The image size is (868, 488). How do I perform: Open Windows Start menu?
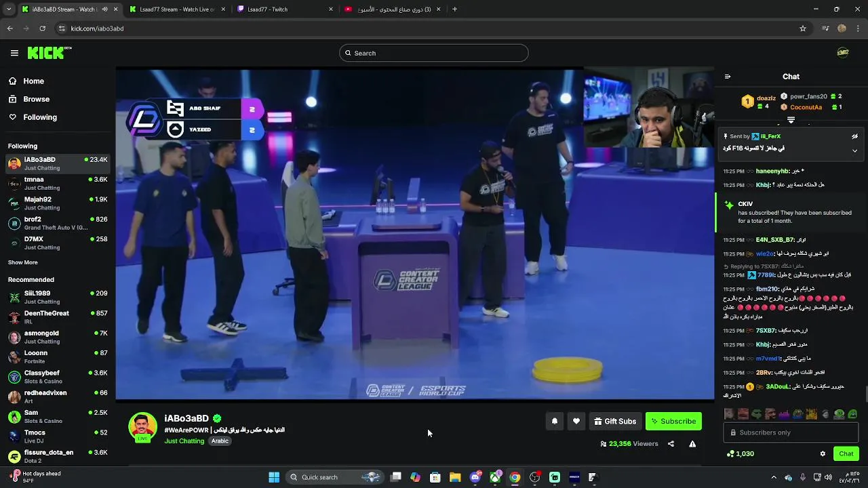click(x=274, y=477)
